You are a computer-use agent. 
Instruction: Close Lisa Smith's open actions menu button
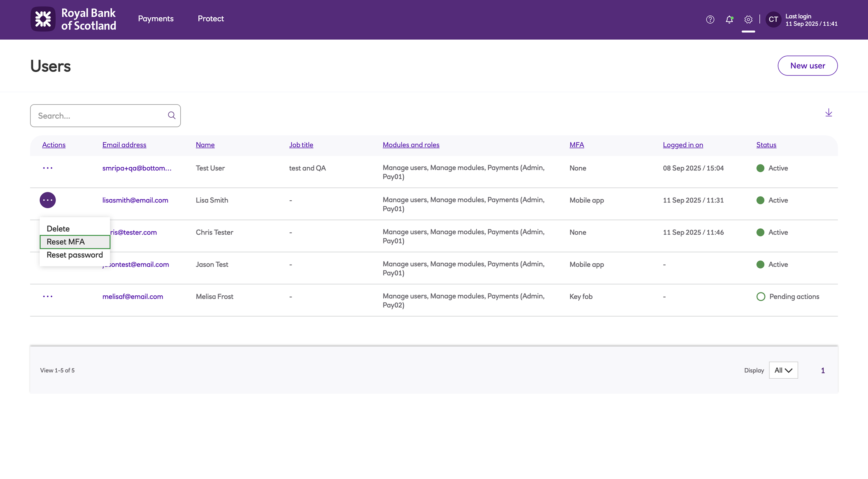click(48, 200)
